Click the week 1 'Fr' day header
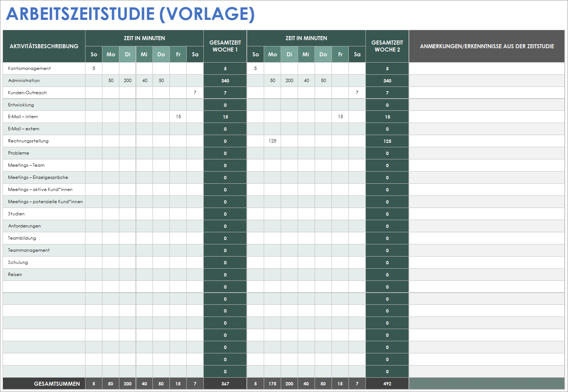The width and height of the screenshot is (568, 392). (178, 54)
